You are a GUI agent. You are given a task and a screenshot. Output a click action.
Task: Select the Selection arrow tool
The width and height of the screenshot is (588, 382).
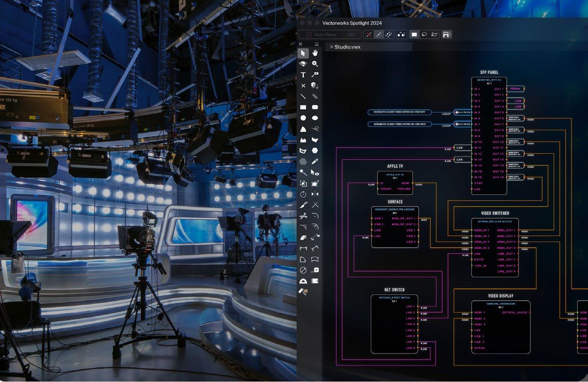coord(303,53)
